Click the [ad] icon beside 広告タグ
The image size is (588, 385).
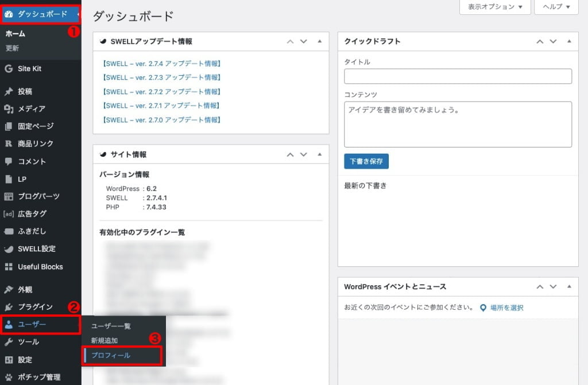point(9,214)
